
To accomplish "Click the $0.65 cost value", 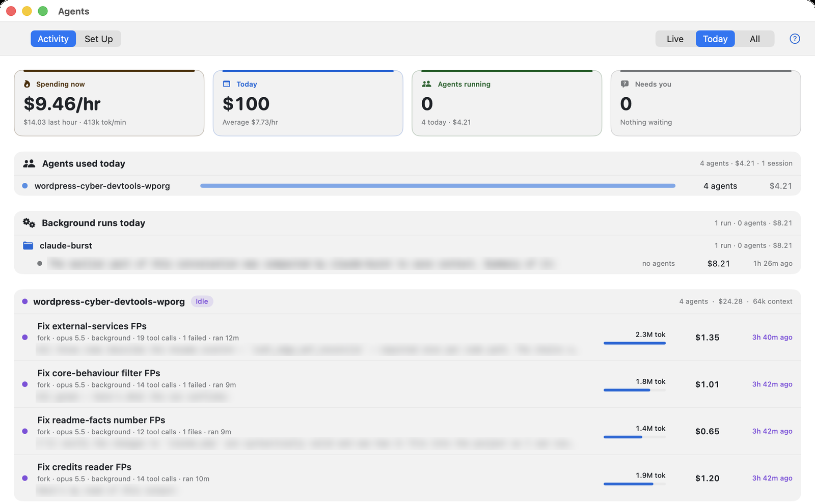I will 708,431.
